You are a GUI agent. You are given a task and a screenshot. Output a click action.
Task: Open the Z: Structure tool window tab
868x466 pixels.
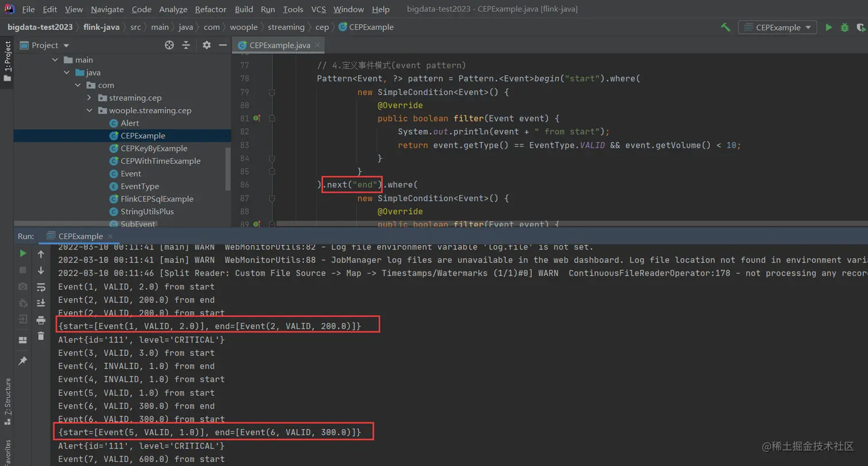click(x=7, y=401)
